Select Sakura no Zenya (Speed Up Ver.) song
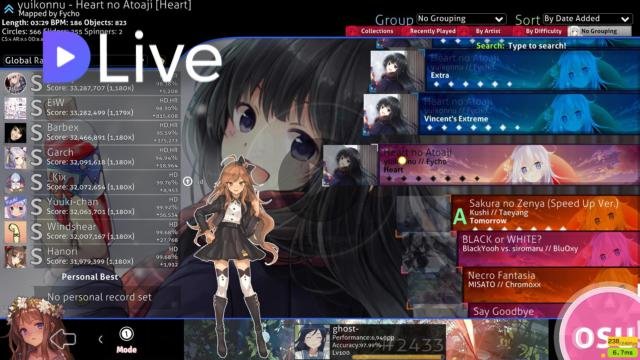Image resolution: width=640 pixels, height=360 pixels. click(x=545, y=212)
